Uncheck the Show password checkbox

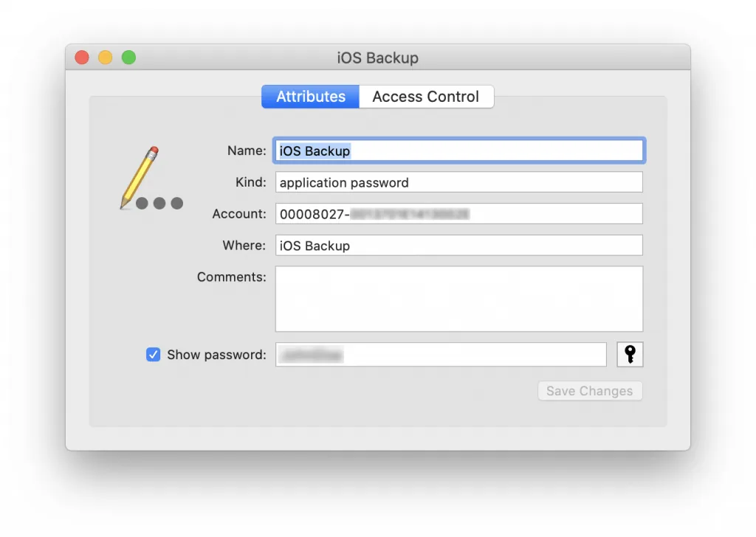click(x=154, y=355)
